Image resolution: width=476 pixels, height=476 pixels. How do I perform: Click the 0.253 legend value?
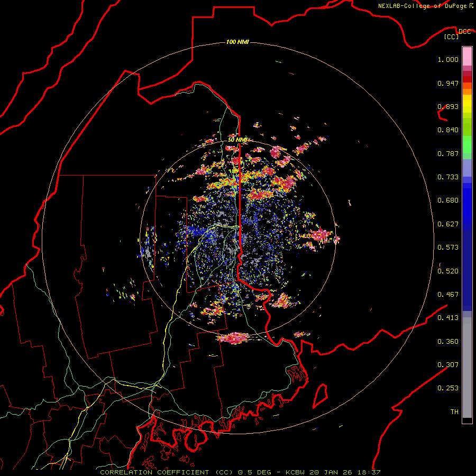point(448,388)
